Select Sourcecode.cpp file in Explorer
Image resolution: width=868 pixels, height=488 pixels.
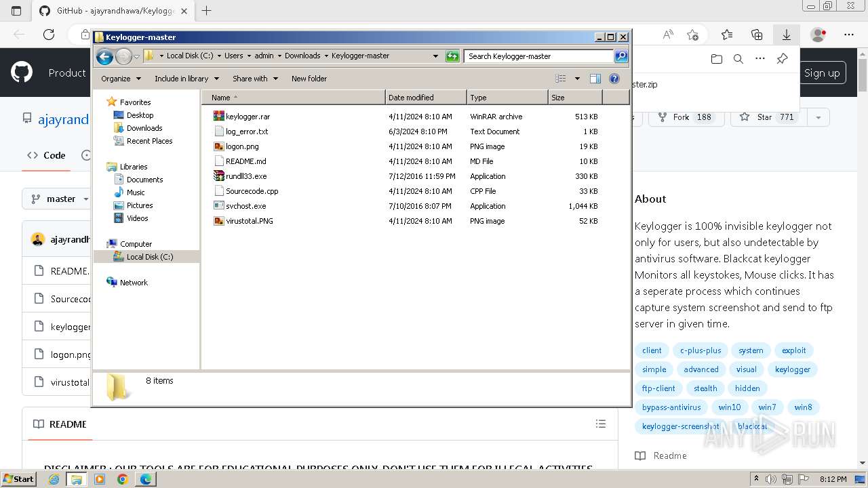point(252,191)
